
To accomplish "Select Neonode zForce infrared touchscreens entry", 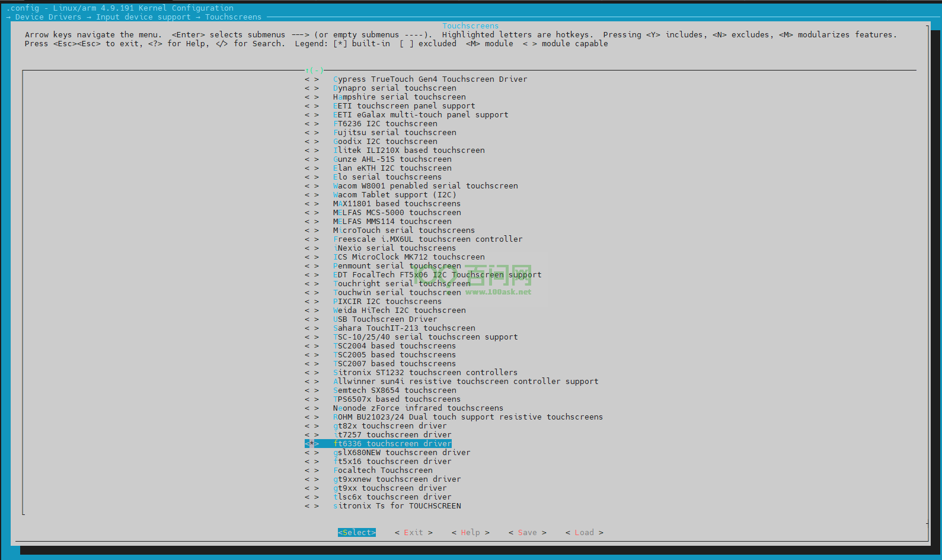I will point(418,408).
